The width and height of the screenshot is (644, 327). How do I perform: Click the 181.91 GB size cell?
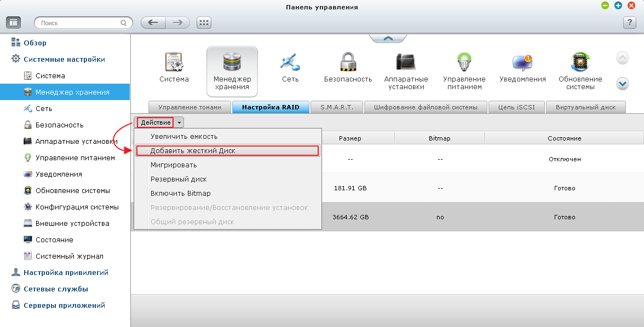(350, 188)
